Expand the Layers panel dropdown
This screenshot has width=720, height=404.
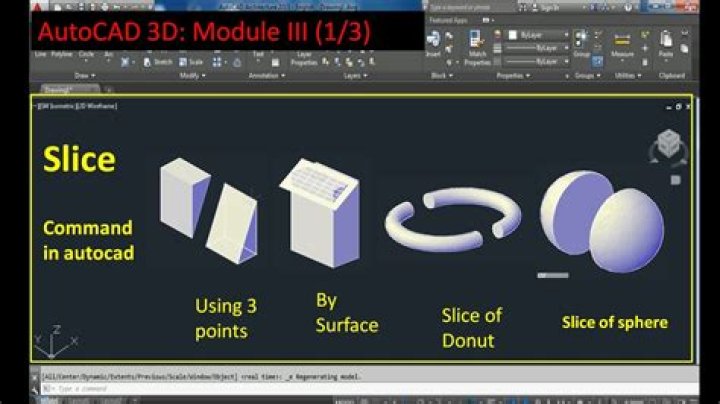pyautogui.click(x=356, y=76)
